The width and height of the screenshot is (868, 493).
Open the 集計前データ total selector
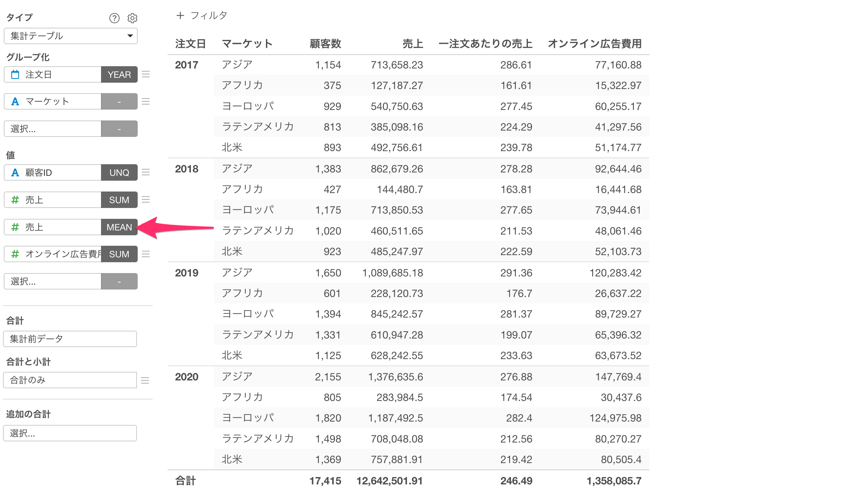pos(70,339)
